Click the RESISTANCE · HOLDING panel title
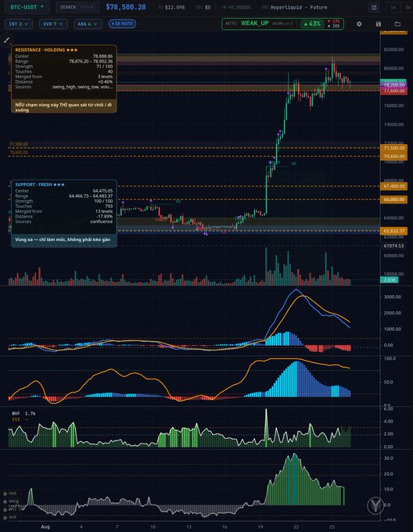Image resolution: width=413 pixels, height=532 pixels. point(46,50)
